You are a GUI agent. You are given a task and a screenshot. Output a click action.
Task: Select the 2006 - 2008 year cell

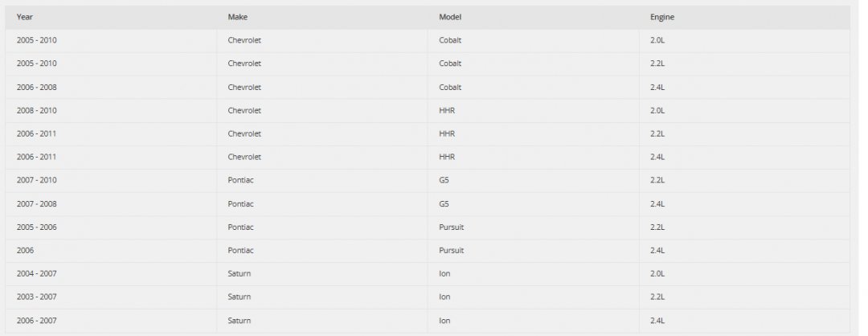coord(36,87)
